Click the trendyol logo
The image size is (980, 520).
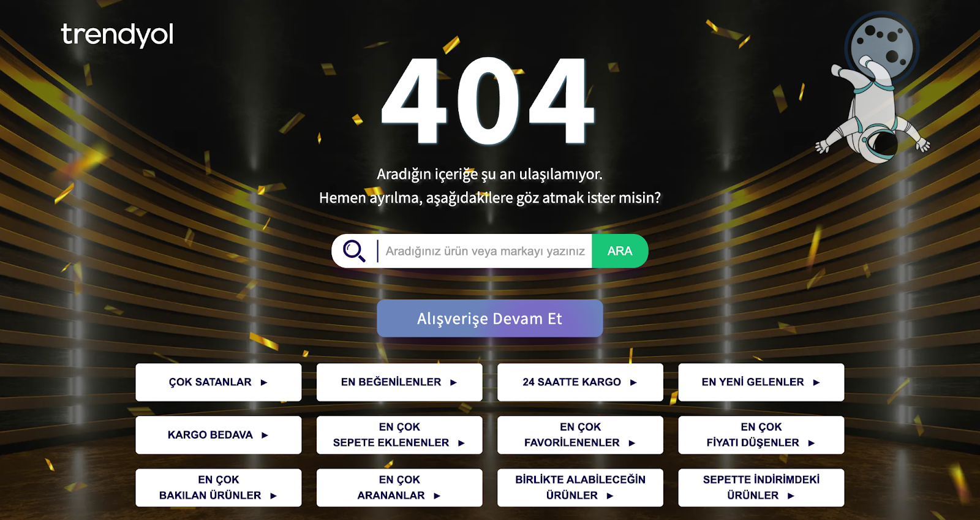pyautogui.click(x=117, y=35)
